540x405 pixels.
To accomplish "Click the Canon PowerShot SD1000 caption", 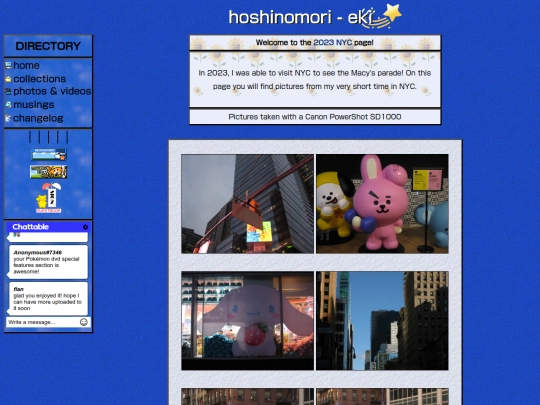I will click(x=315, y=117).
